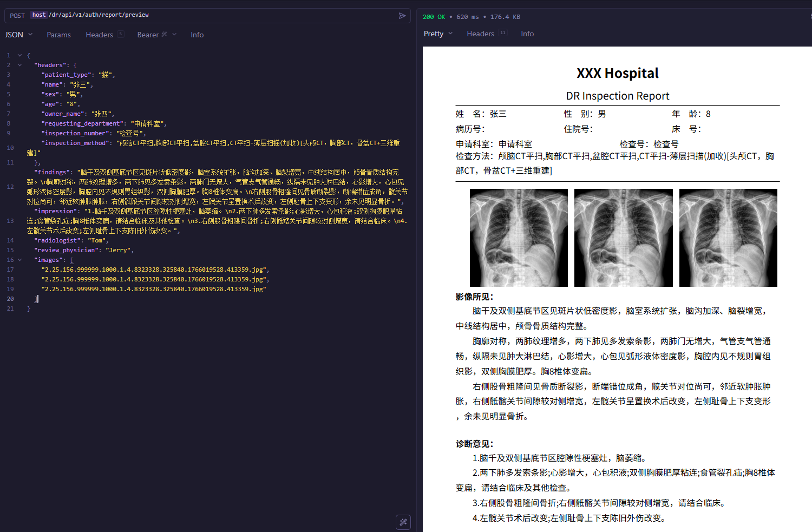Open the Pretty response view dropdown
The image size is (812, 532).
[438, 34]
